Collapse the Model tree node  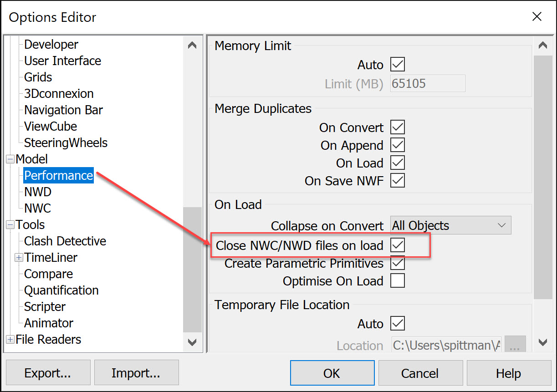[x=10, y=159]
